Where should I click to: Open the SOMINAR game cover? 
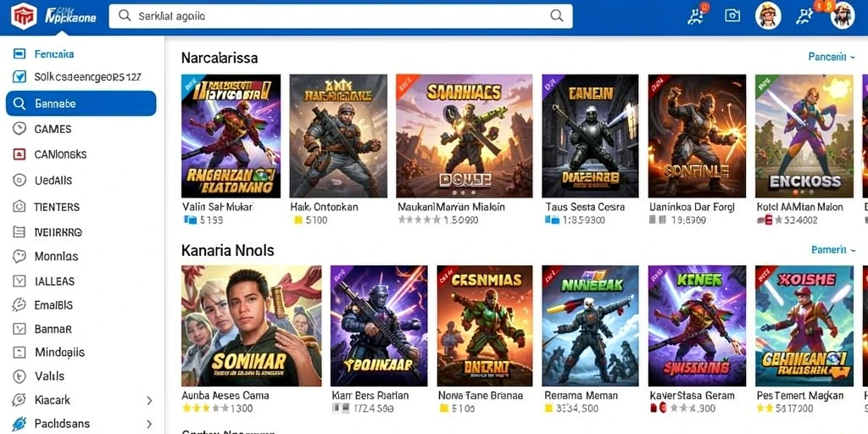coord(251,325)
